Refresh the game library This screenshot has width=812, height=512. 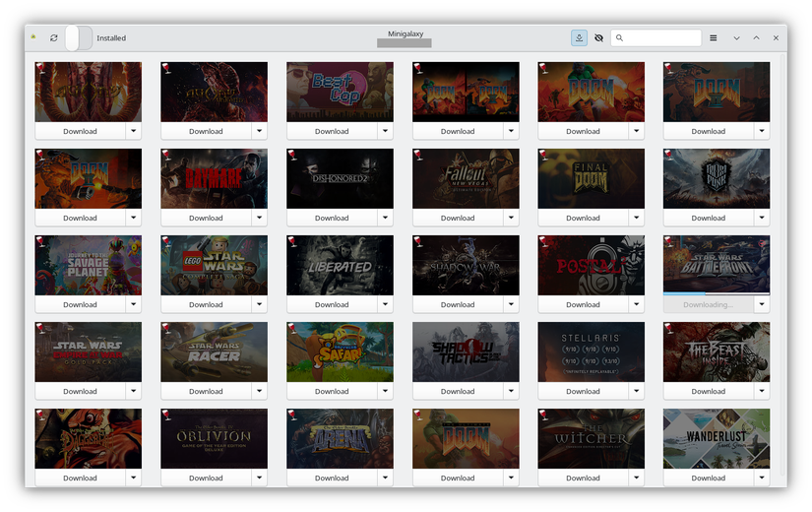[x=53, y=37]
